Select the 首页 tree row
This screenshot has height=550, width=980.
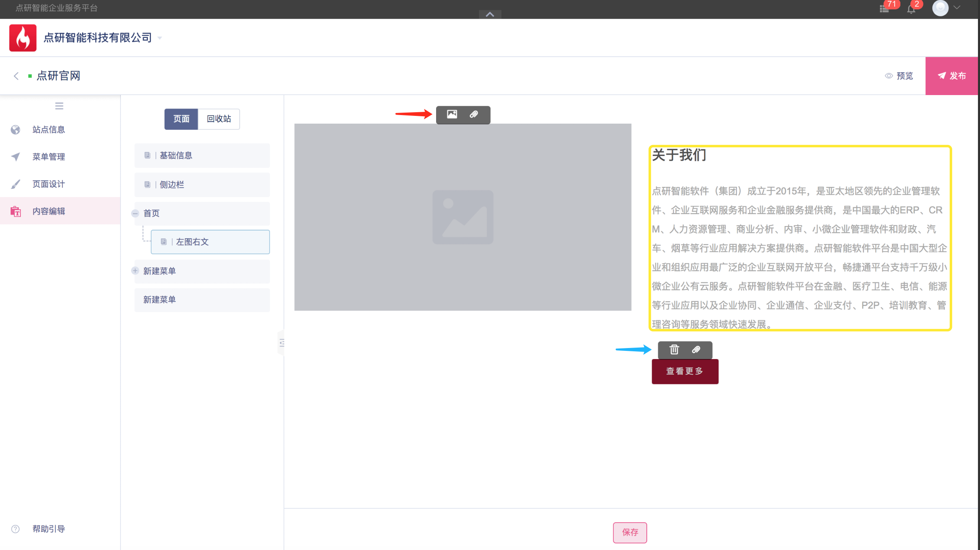click(202, 213)
